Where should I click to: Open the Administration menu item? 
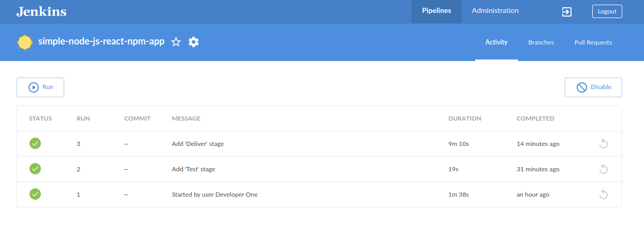click(495, 11)
